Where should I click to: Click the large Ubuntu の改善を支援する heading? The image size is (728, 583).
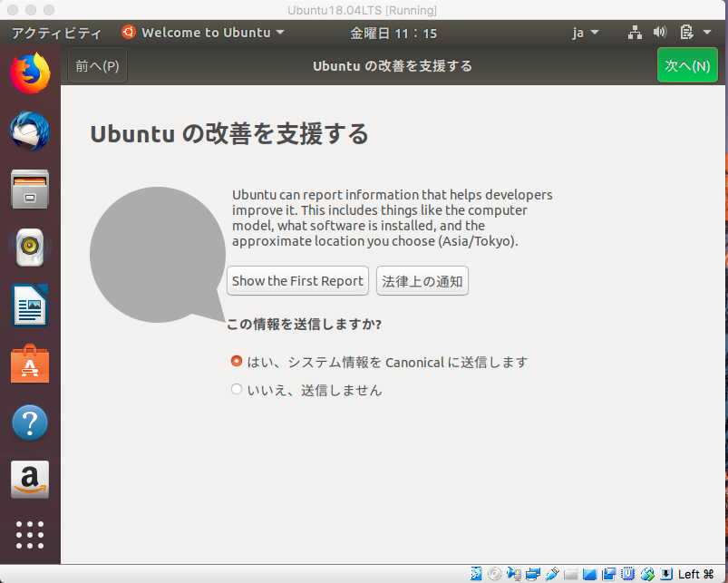tap(229, 133)
